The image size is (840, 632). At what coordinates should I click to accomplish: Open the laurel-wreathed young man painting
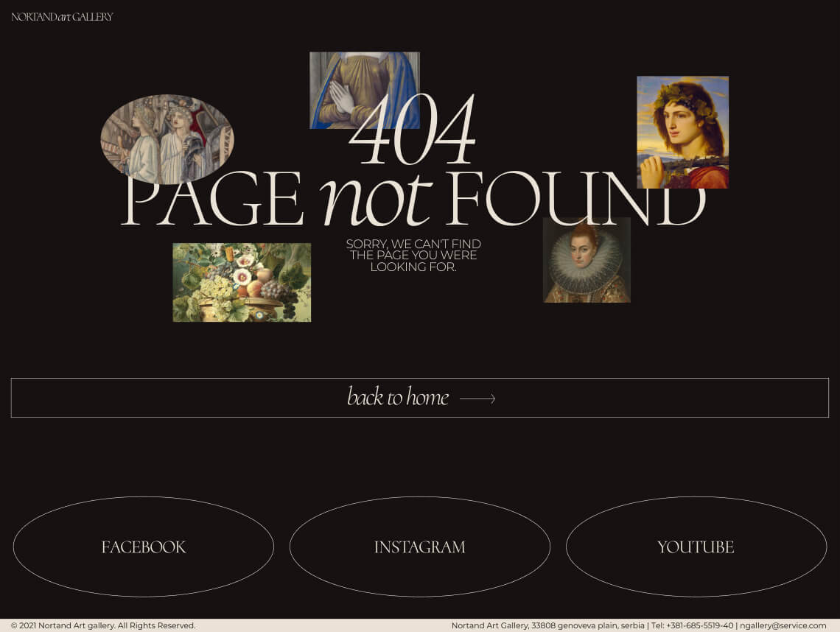coord(682,133)
